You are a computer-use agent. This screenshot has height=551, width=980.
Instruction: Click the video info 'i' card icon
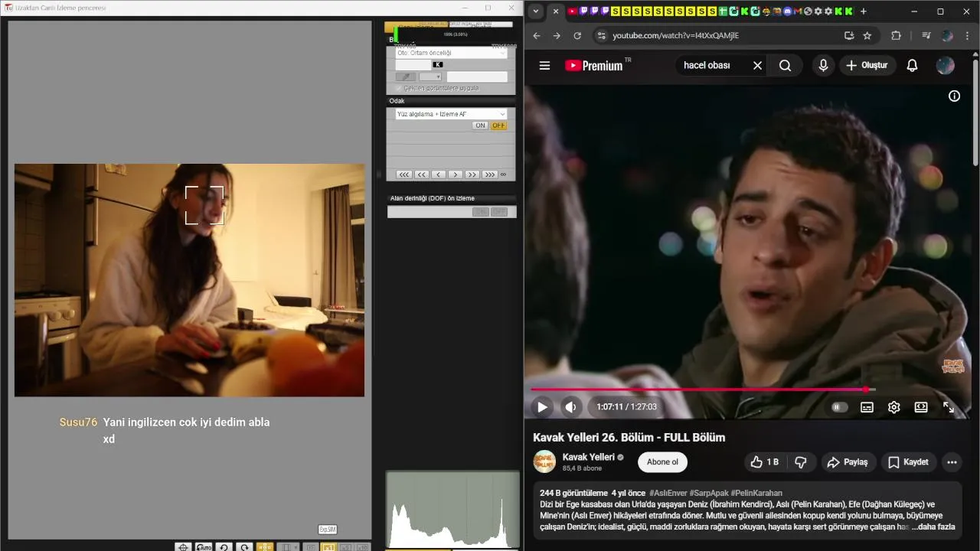[x=954, y=96]
